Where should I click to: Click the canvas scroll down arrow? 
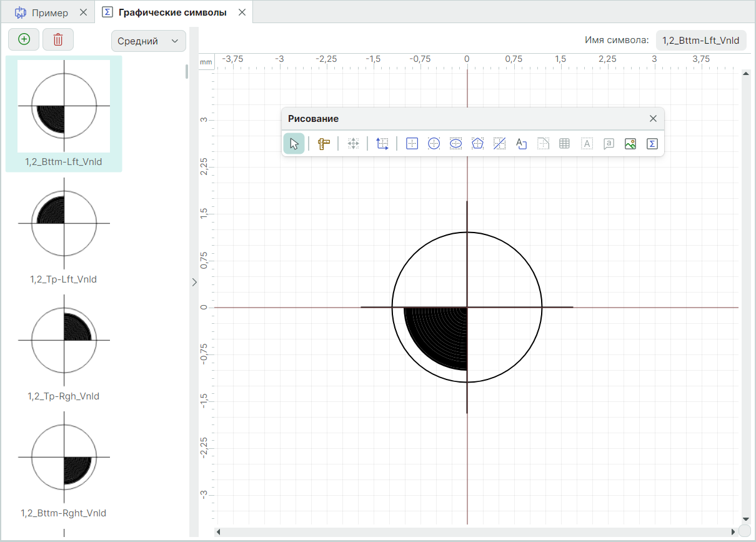[745, 518]
